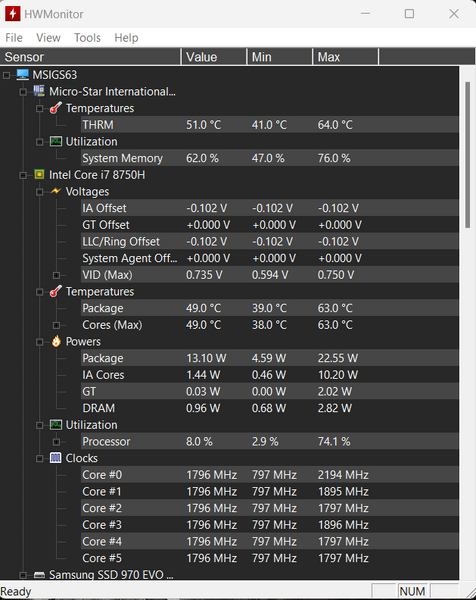This screenshot has height=600, width=476.
Task: Select the System Memory row
Action: tap(270, 158)
